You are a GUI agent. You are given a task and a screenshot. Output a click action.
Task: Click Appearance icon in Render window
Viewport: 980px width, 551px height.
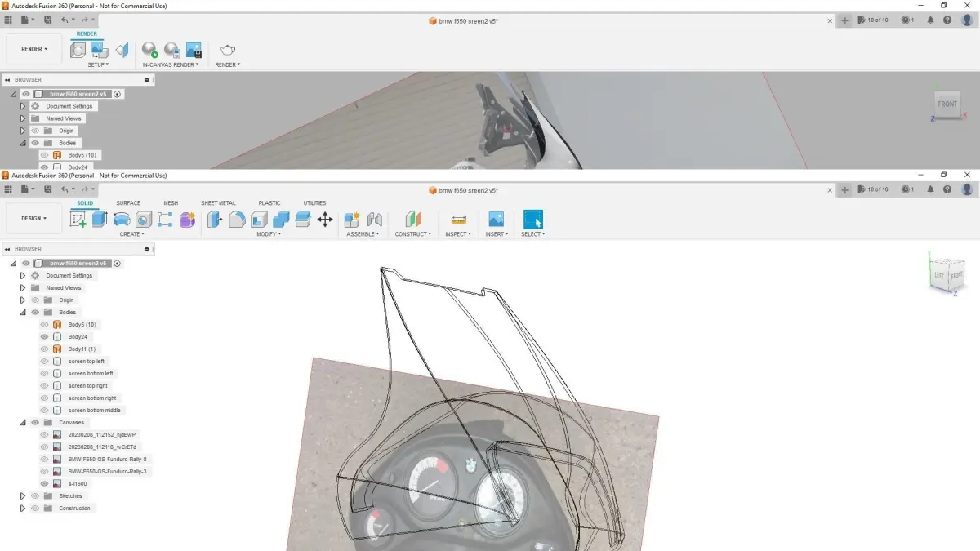tap(78, 50)
